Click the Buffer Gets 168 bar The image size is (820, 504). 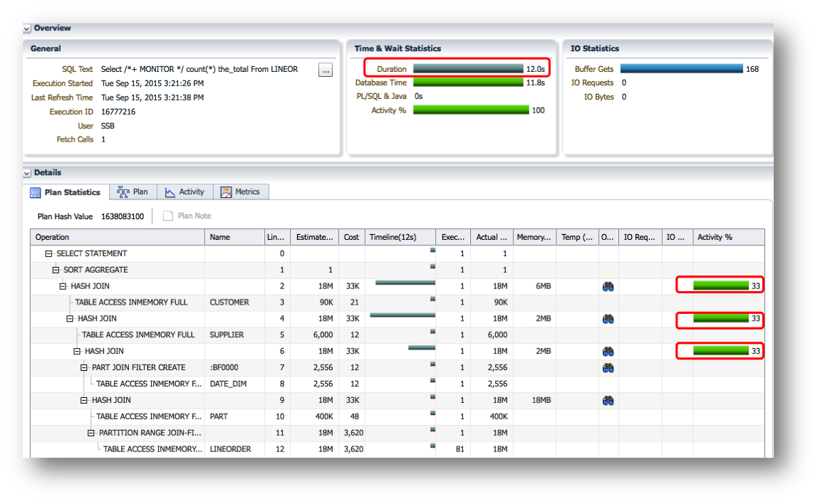pyautogui.click(x=681, y=68)
